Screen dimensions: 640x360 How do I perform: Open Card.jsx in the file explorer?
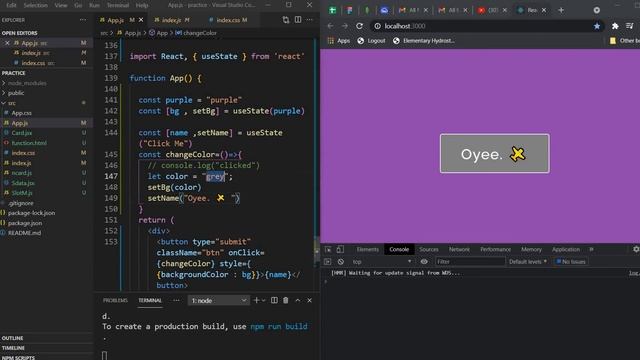coord(22,133)
